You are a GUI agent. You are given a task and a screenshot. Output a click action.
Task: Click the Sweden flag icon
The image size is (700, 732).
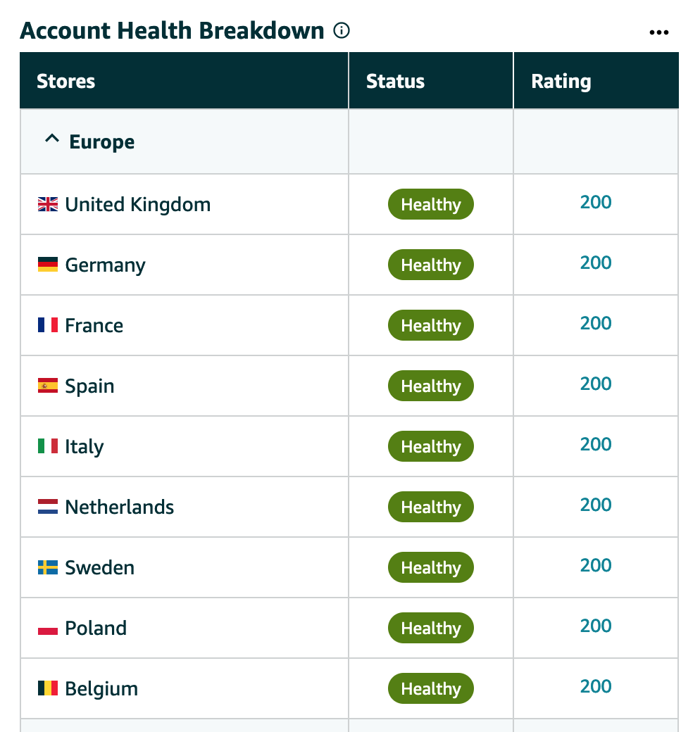pyautogui.click(x=48, y=567)
